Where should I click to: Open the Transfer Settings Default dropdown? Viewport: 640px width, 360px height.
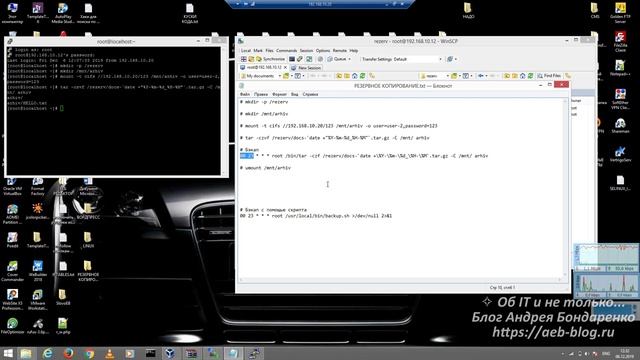click(402, 59)
